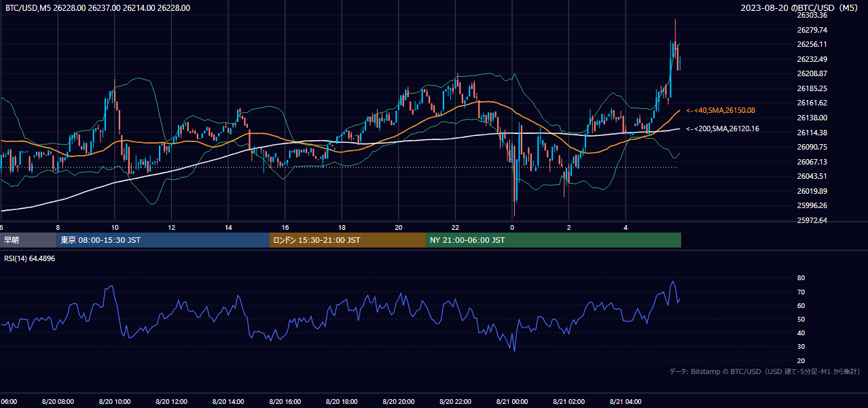Screen dimensions: 868x408
Task: Click the '8/20 14:00' date label
Action: coord(228,402)
